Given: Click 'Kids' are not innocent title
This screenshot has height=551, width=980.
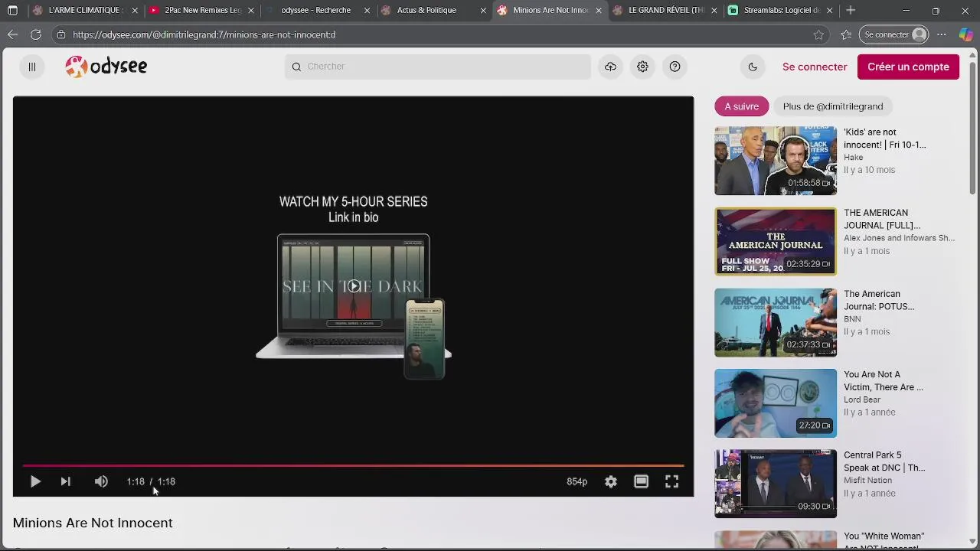Looking at the screenshot, I should [884, 139].
